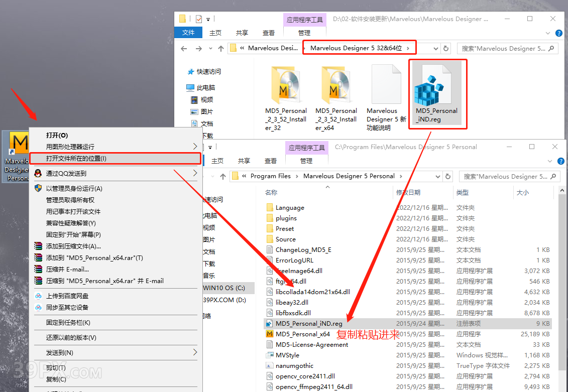Click the help icon in Program Files window
Viewport: 568px width, 392px height.
point(561,161)
